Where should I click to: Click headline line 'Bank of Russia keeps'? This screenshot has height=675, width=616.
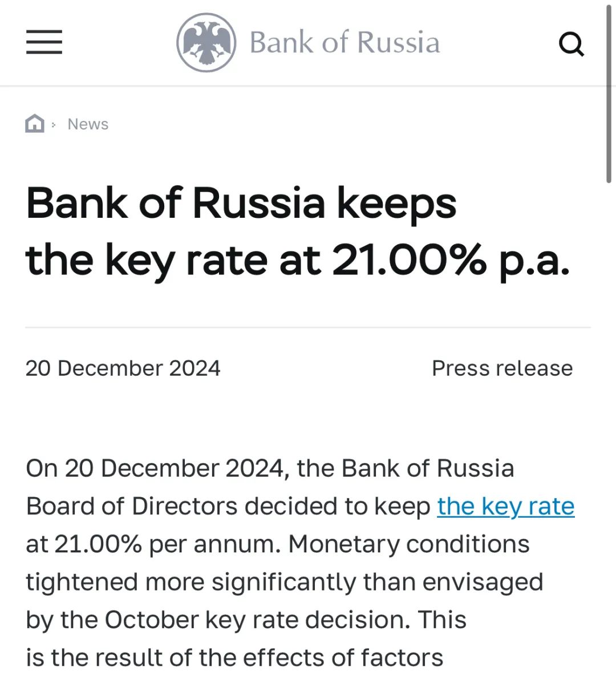click(x=241, y=204)
